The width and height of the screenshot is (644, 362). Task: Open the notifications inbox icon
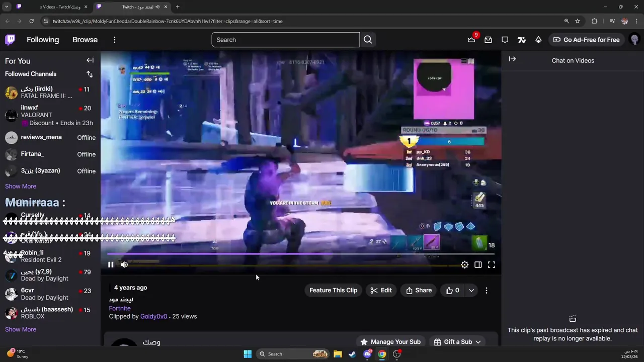(488, 40)
